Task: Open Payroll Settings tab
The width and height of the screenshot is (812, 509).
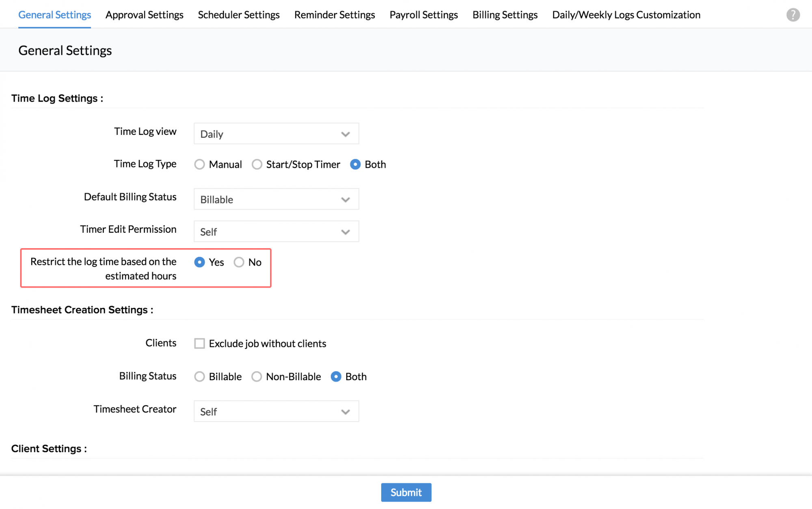Action: [423, 15]
